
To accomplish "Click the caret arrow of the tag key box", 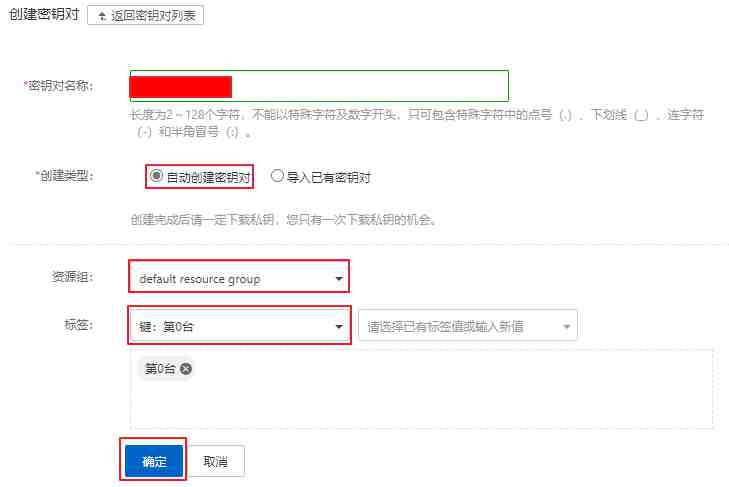I will coord(339,327).
